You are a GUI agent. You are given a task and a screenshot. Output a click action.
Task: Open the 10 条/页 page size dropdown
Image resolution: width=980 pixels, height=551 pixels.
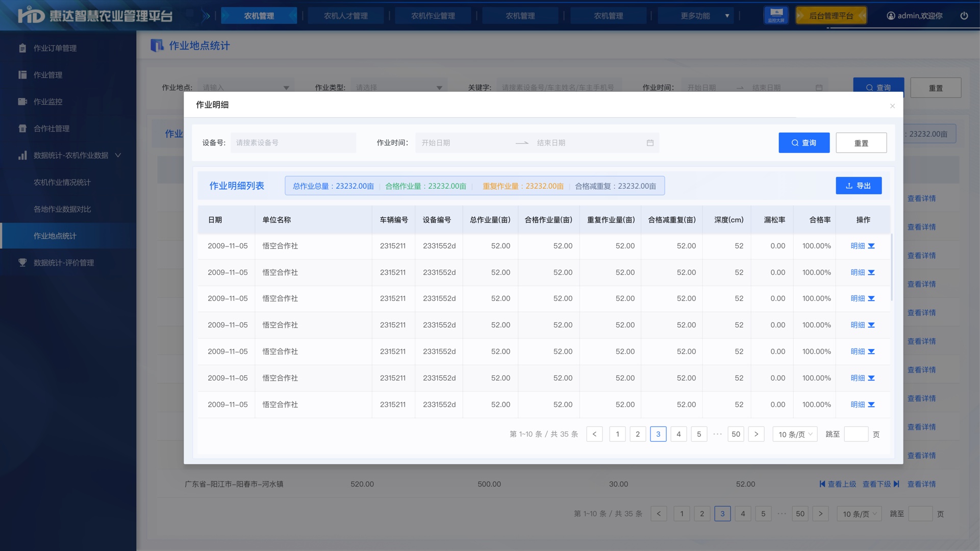click(795, 434)
